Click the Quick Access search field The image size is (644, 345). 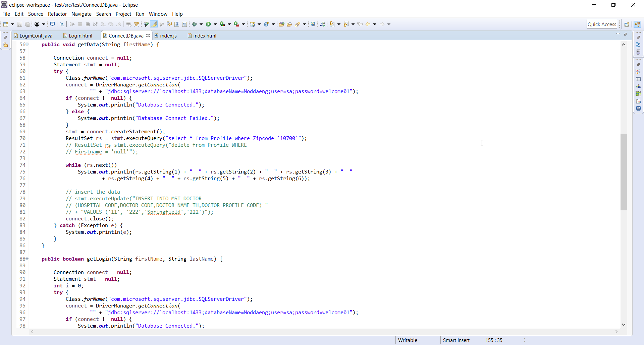pyautogui.click(x=602, y=24)
